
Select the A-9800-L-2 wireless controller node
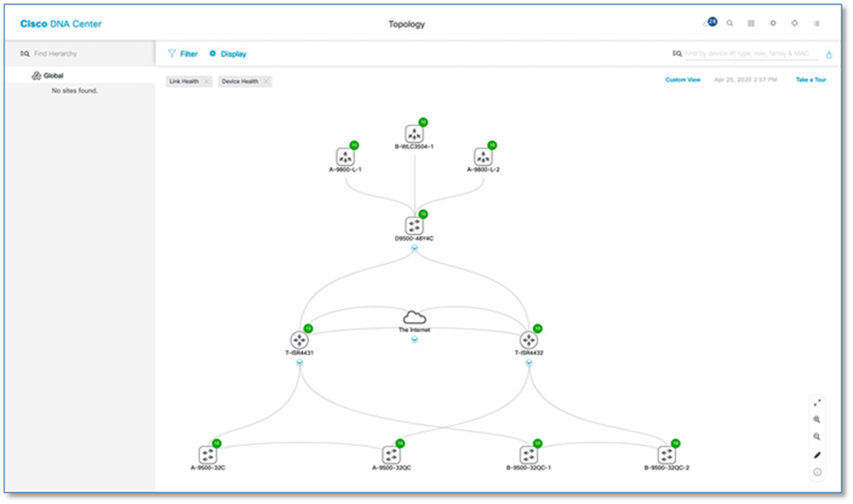483,157
